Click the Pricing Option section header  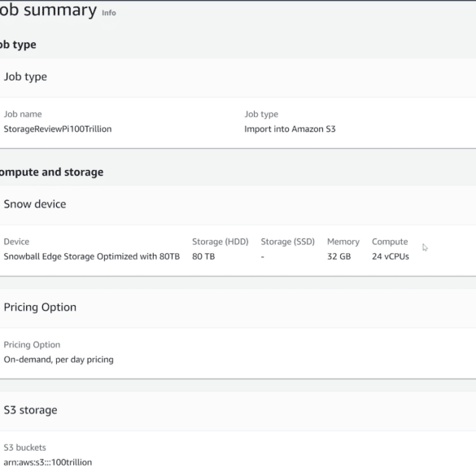point(40,308)
